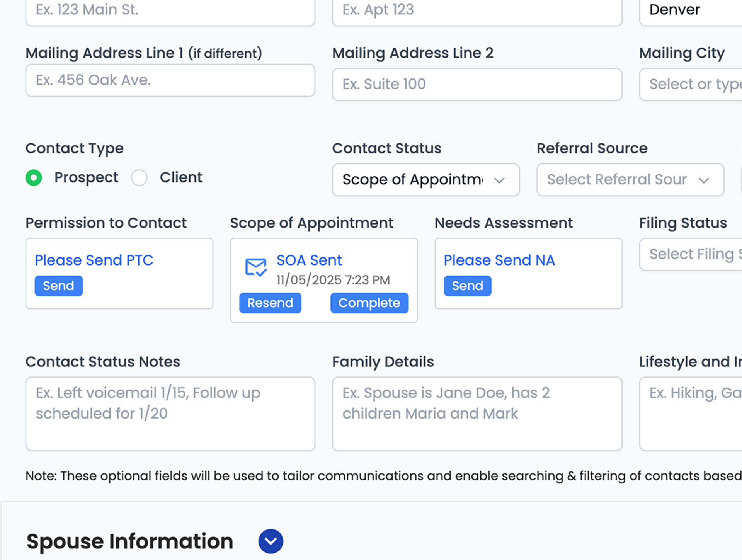The image size is (742, 560).
Task: Expand the Spouse Information section chevron
Action: point(271,541)
